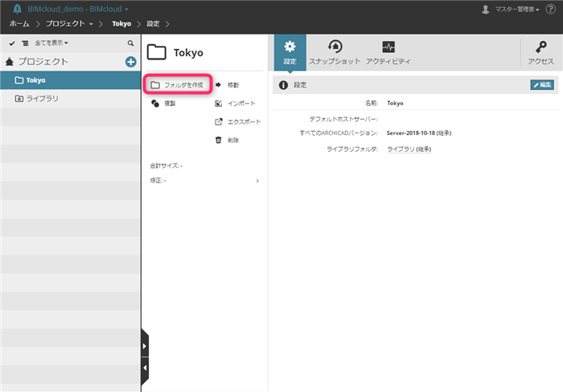Screen dimensions: 563x392
Task: Select the プロジェクト root home icon
Action: click(10, 62)
